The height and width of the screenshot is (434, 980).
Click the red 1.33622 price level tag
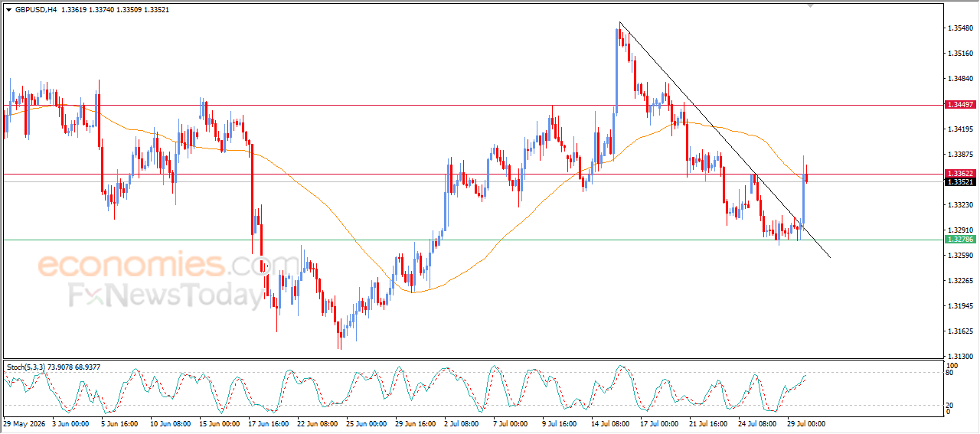(960, 174)
